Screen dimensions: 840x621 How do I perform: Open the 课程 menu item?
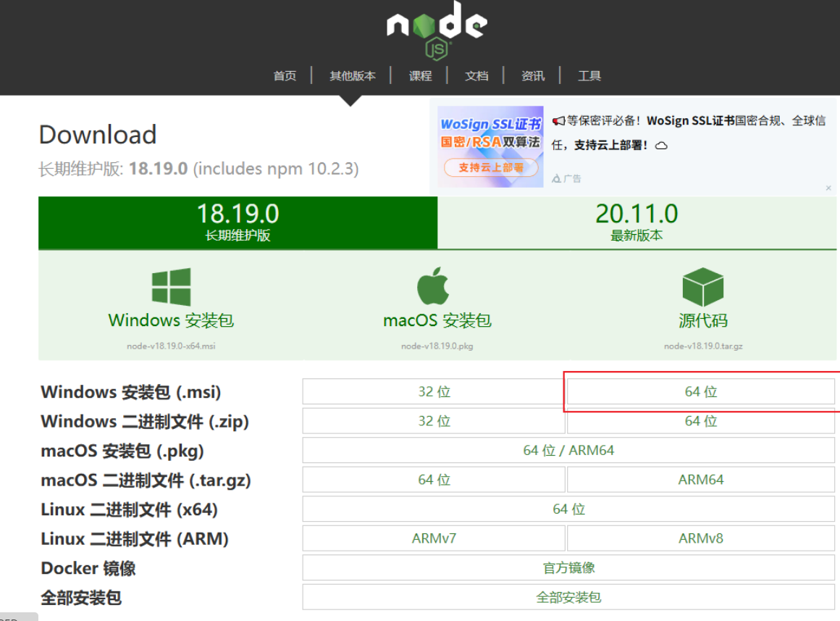click(420, 75)
